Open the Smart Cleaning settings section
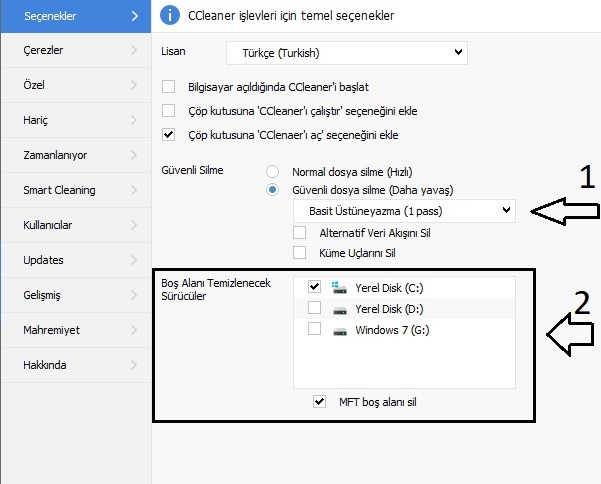Viewport: 601px width, 484px height. pos(60,190)
